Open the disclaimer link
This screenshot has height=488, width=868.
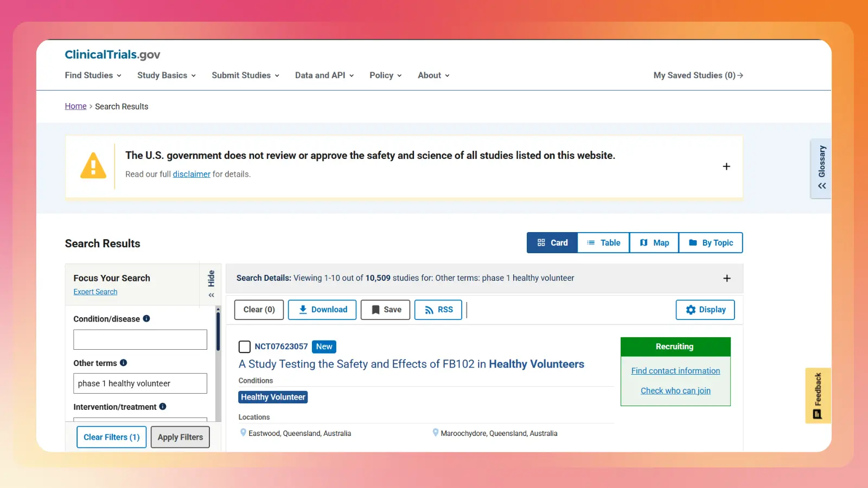click(x=192, y=174)
